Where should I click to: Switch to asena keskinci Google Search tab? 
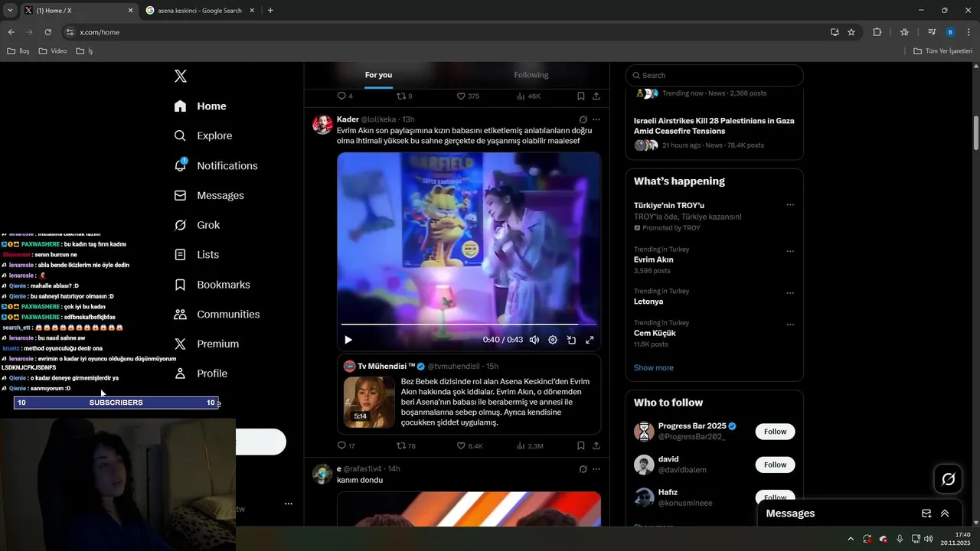(199, 11)
